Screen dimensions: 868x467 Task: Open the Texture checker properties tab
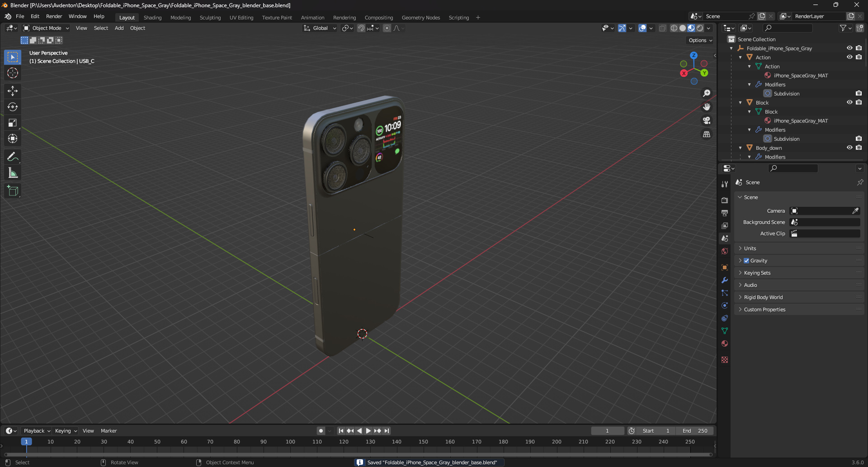(725, 360)
